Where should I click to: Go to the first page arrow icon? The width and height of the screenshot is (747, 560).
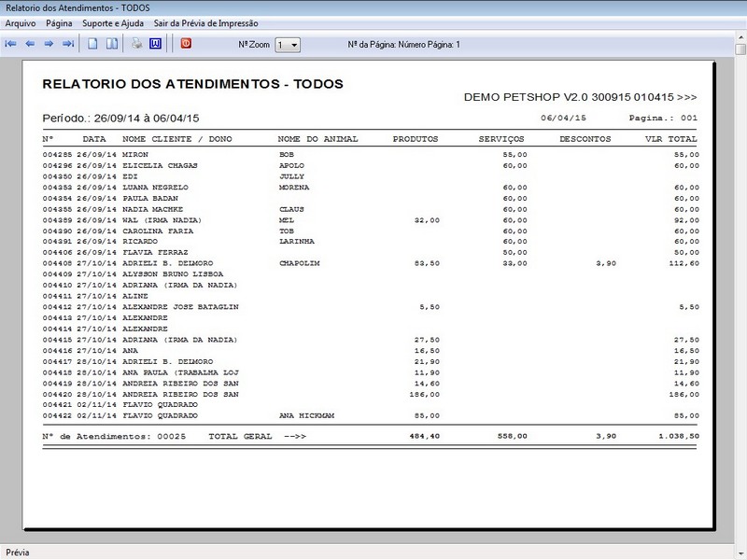coord(10,44)
